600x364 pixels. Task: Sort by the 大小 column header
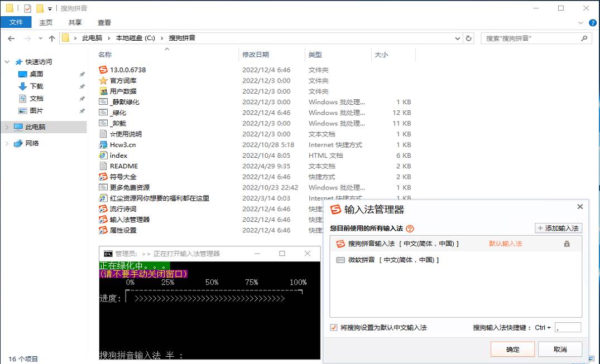click(393, 55)
